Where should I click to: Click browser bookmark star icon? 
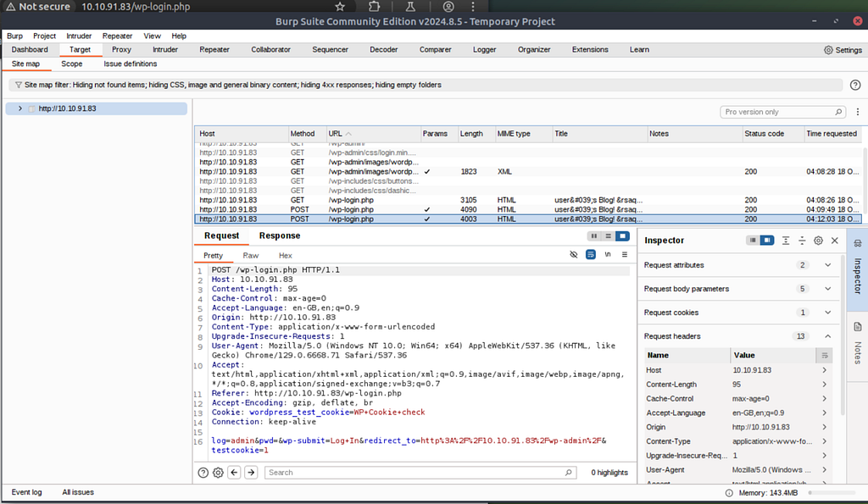(340, 7)
